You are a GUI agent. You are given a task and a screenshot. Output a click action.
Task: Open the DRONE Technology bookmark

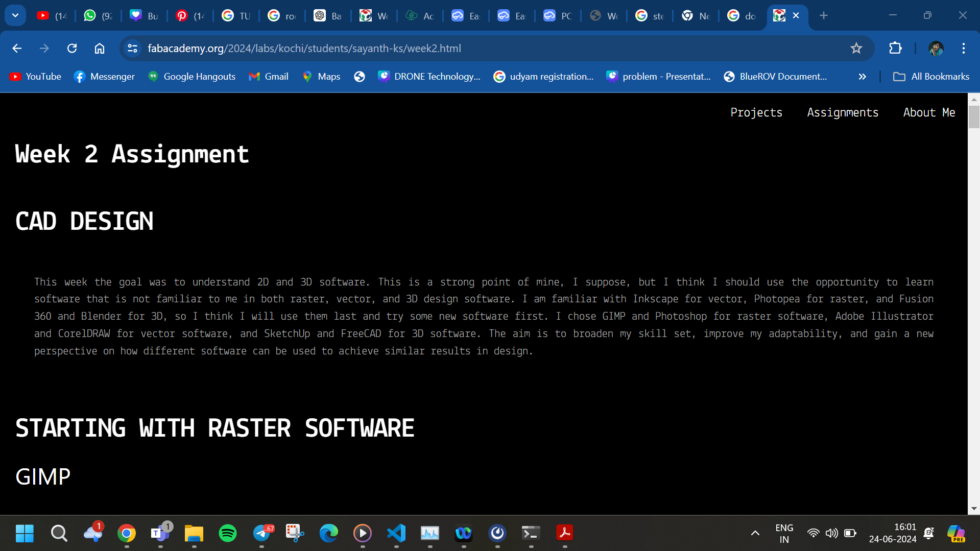[x=429, y=77]
